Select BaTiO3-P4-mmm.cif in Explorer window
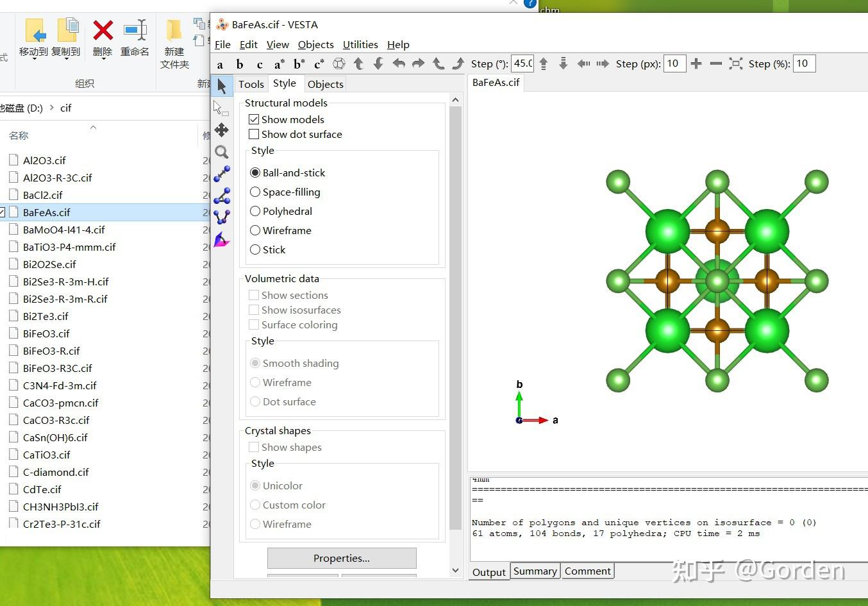The height and width of the screenshot is (606, 868). pos(69,247)
